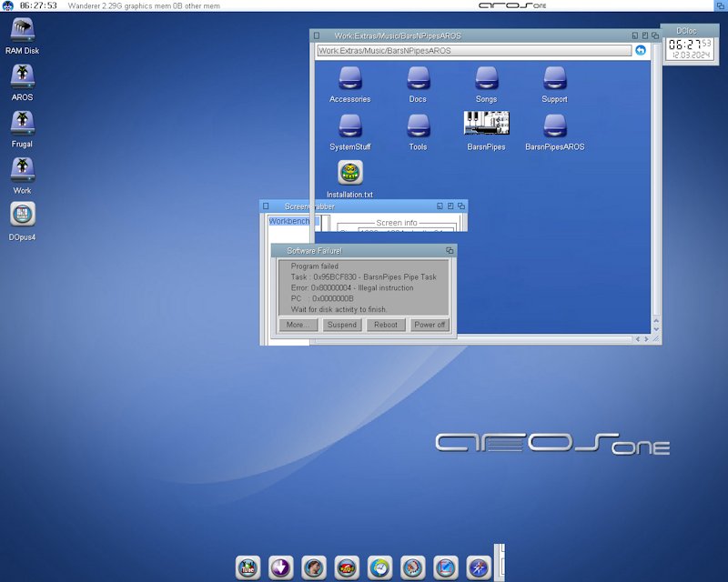This screenshot has height=582, width=728.
Task: Click the Suspend button
Action: pyautogui.click(x=342, y=325)
